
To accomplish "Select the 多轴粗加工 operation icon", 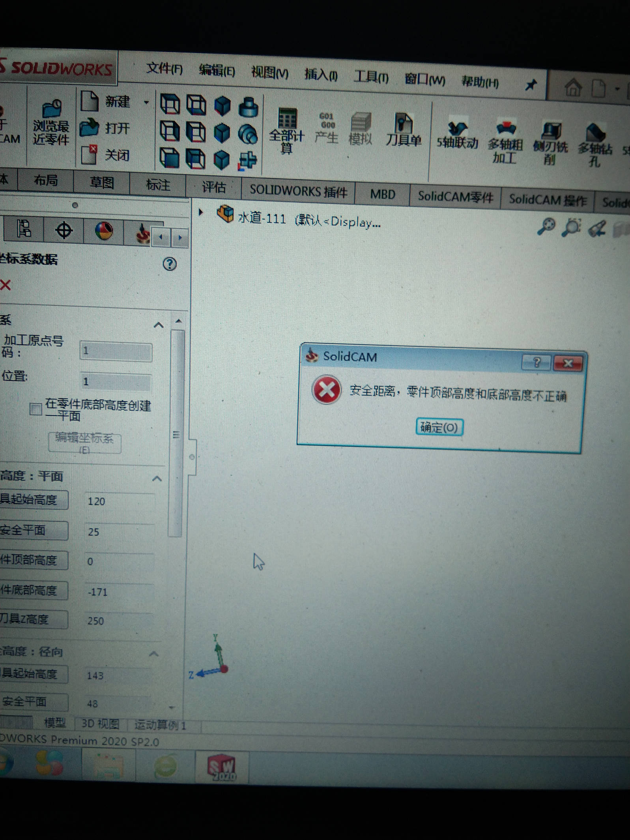I will (x=505, y=141).
